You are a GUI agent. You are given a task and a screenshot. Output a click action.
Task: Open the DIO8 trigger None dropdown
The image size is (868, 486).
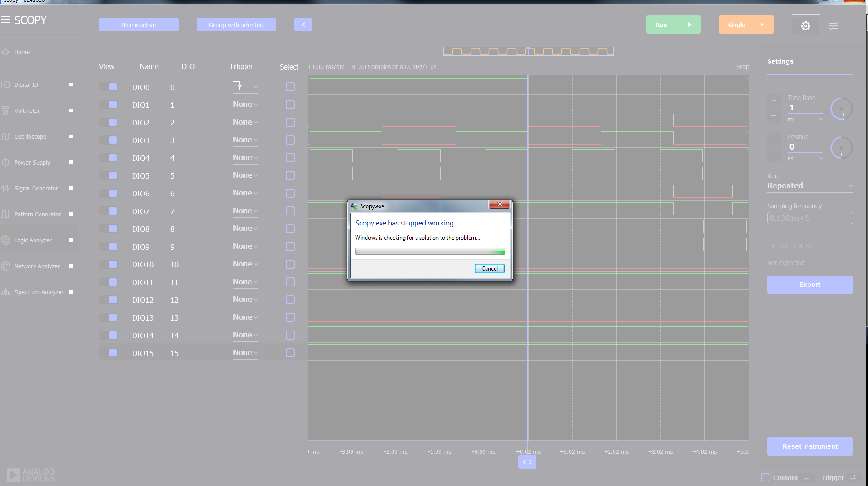coord(245,229)
